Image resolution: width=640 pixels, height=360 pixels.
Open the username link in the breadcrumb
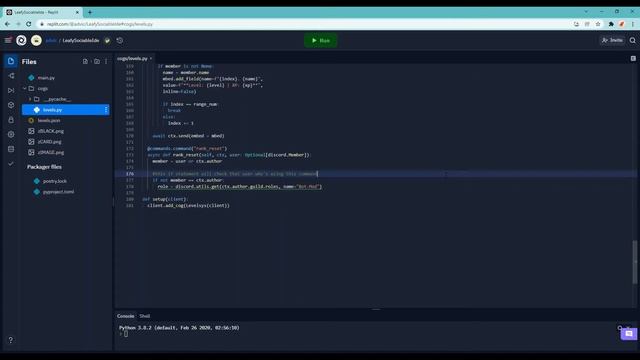click(51, 40)
